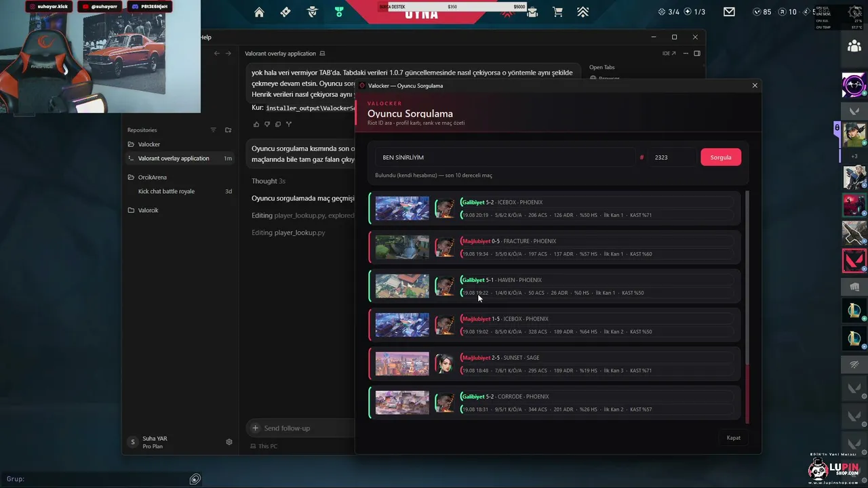868x488 pixels.
Task: Click the Sunset map thumbnail
Action: coord(402,364)
